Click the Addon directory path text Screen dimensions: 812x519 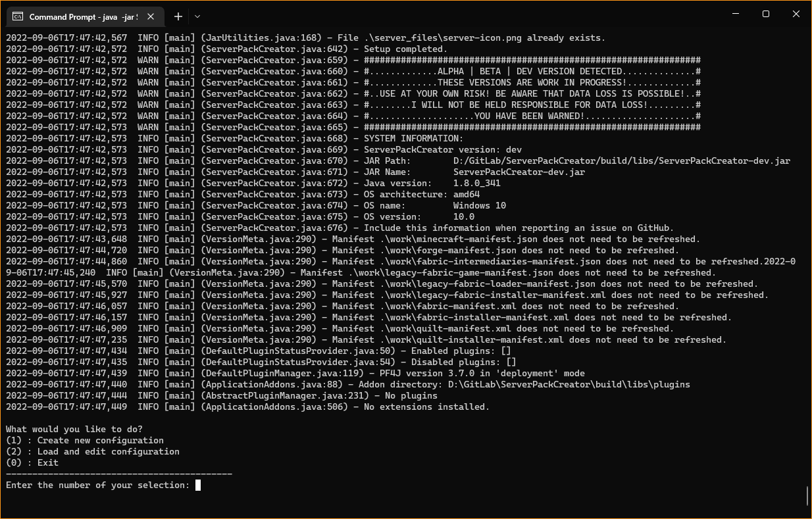(569, 385)
